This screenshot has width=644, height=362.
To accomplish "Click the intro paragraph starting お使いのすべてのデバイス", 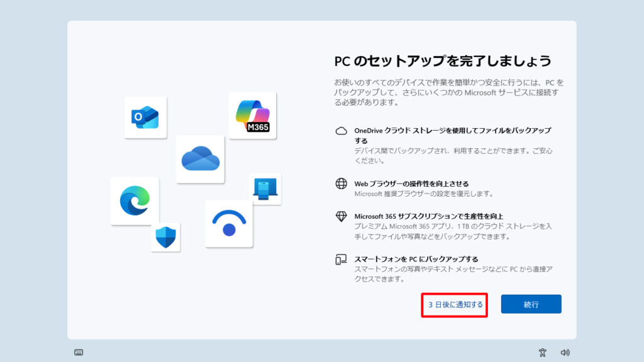I will pos(449,92).
